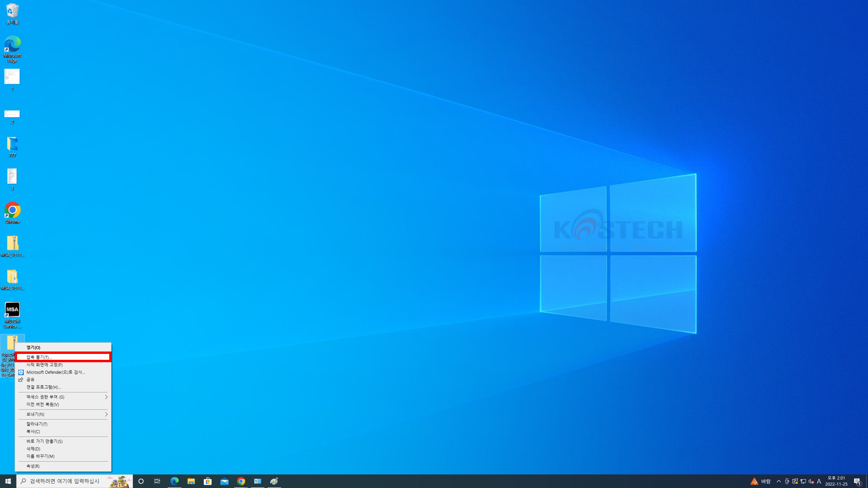This screenshot has height=488, width=868.
Task: Open the Paint palette app on taskbar
Action: [274, 481]
